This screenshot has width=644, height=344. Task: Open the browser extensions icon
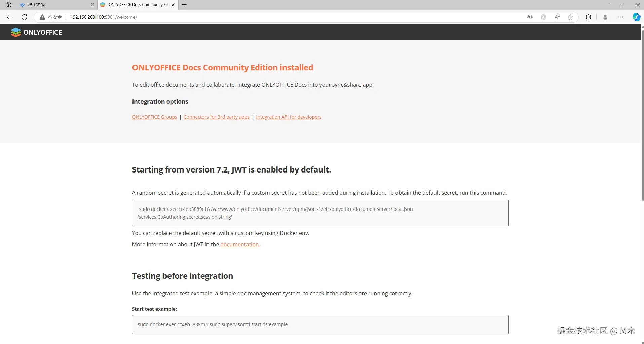[588, 17]
